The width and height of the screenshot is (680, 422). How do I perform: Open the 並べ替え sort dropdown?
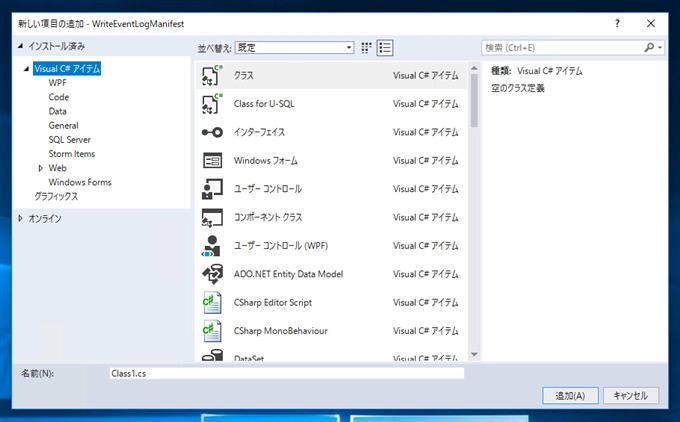pos(294,48)
